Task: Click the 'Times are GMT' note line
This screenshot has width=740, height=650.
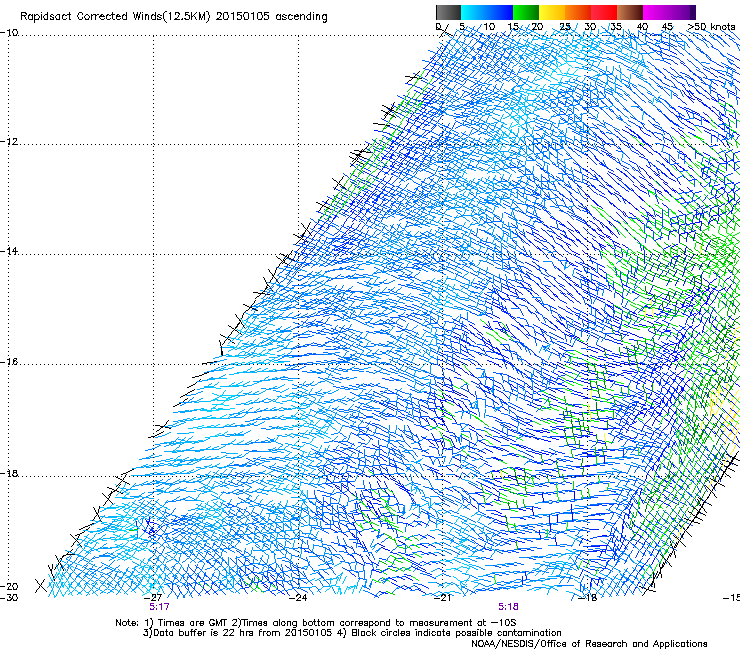Action: (x=315, y=623)
